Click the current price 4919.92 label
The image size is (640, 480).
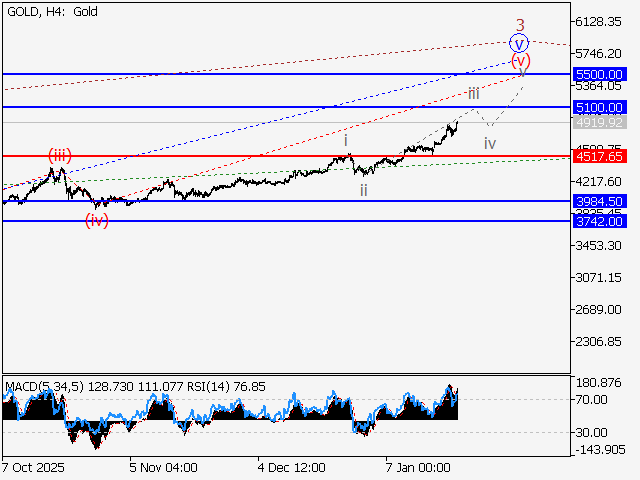click(600, 123)
